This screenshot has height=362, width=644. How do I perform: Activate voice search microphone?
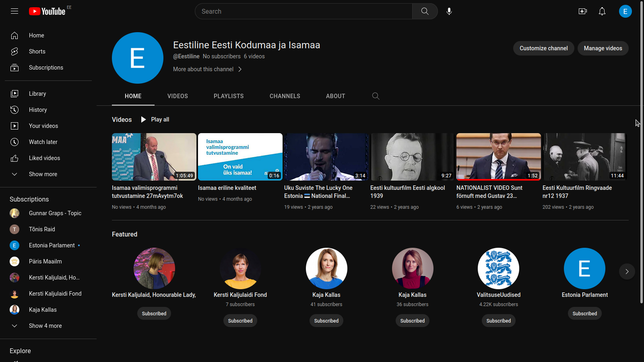[x=449, y=11]
